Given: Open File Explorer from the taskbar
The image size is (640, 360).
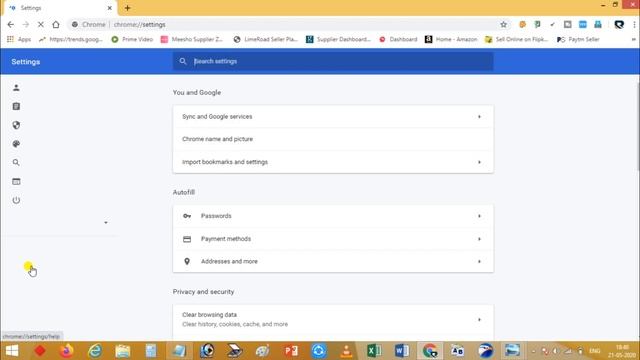Looking at the screenshot, I should 122,351.
